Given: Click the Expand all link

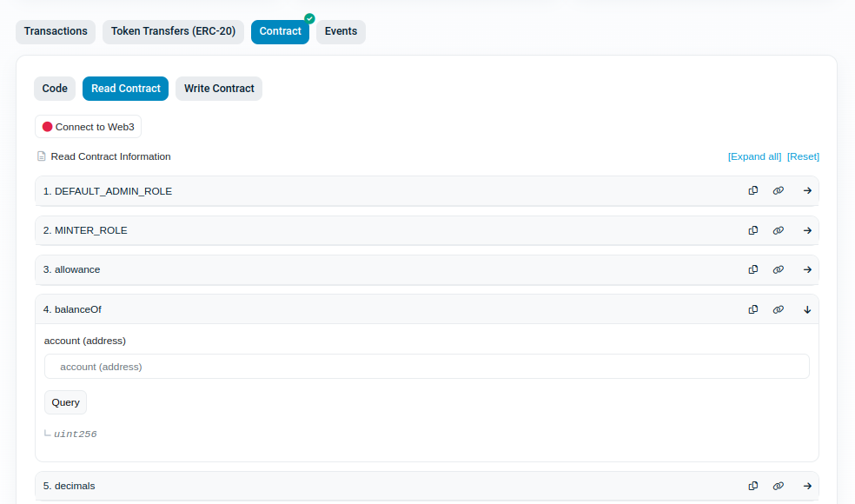Looking at the screenshot, I should 754,156.
